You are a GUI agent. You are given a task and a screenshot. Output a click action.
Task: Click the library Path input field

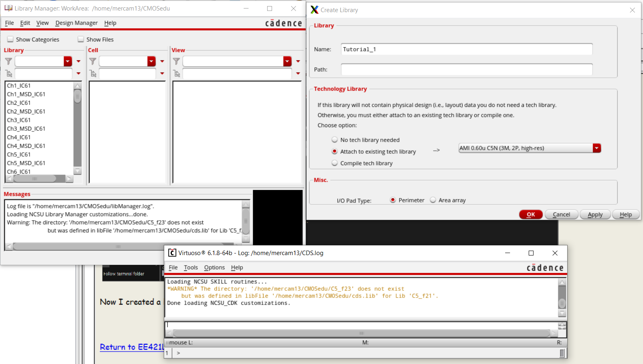[x=466, y=70]
